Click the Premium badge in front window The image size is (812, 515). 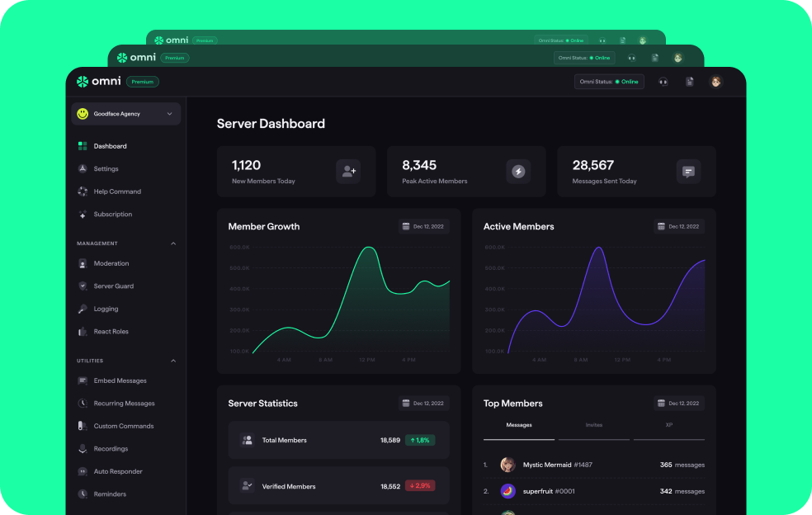tap(143, 82)
